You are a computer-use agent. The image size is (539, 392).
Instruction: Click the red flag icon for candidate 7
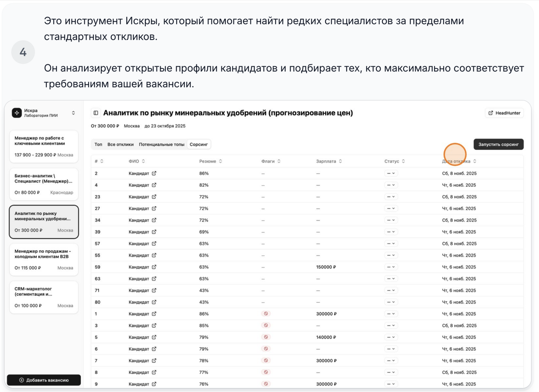click(x=266, y=361)
